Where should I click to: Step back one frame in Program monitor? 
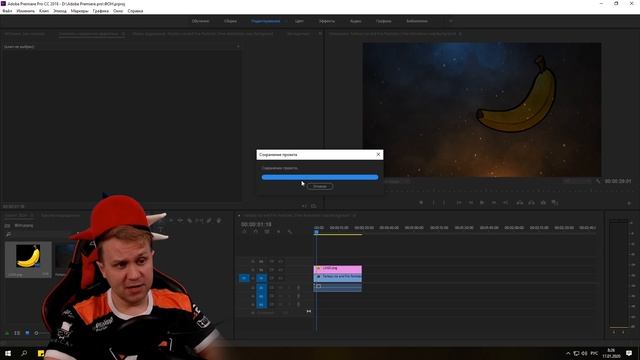(x=471, y=202)
